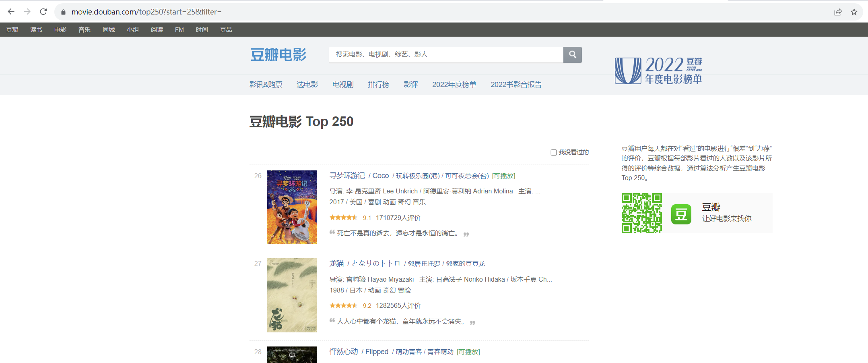Bookmark the page with the star icon

pyautogui.click(x=854, y=12)
